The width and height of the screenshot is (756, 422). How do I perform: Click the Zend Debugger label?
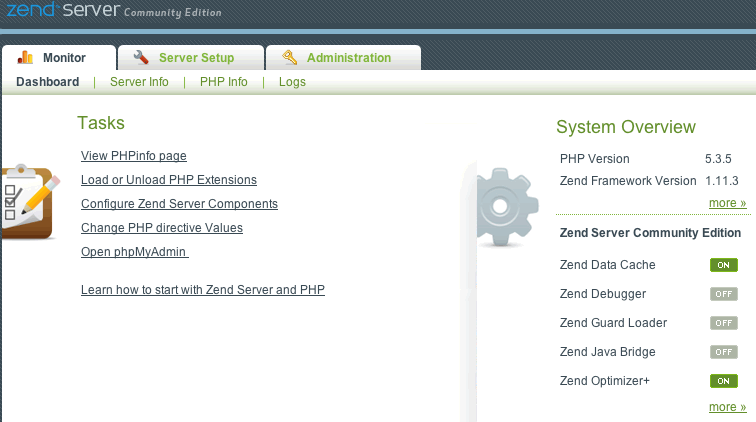603,294
